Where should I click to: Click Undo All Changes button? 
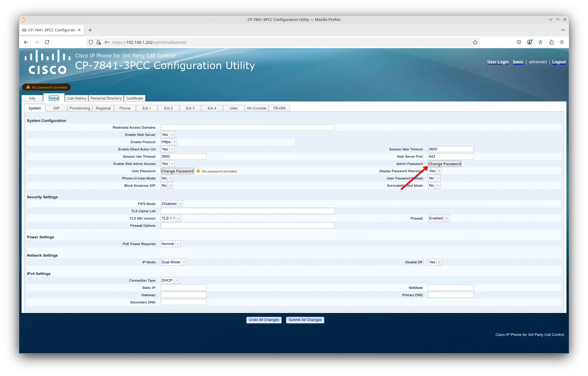point(264,320)
